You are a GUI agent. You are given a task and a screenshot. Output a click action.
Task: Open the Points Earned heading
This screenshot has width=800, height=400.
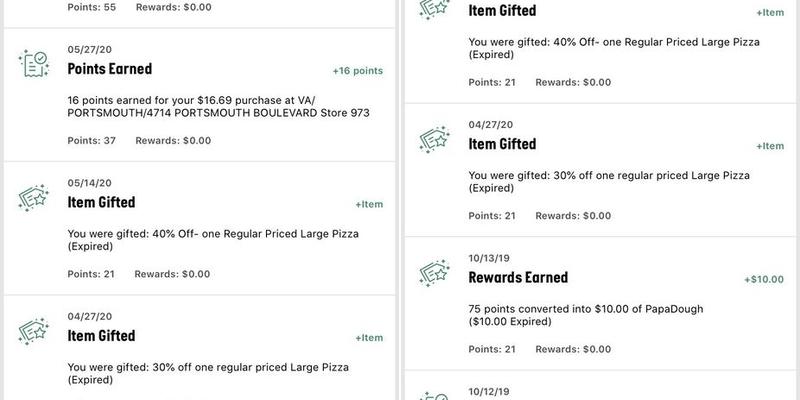(x=109, y=69)
